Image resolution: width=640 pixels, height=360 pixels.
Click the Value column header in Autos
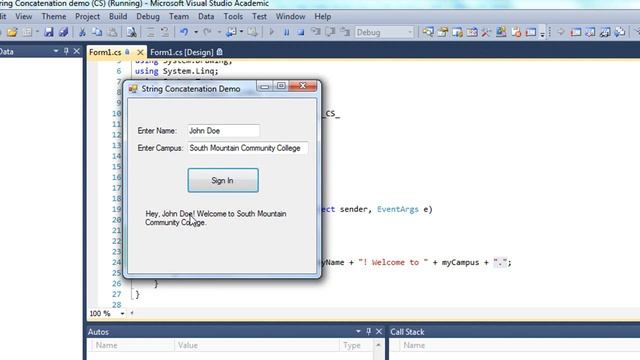[257, 345]
